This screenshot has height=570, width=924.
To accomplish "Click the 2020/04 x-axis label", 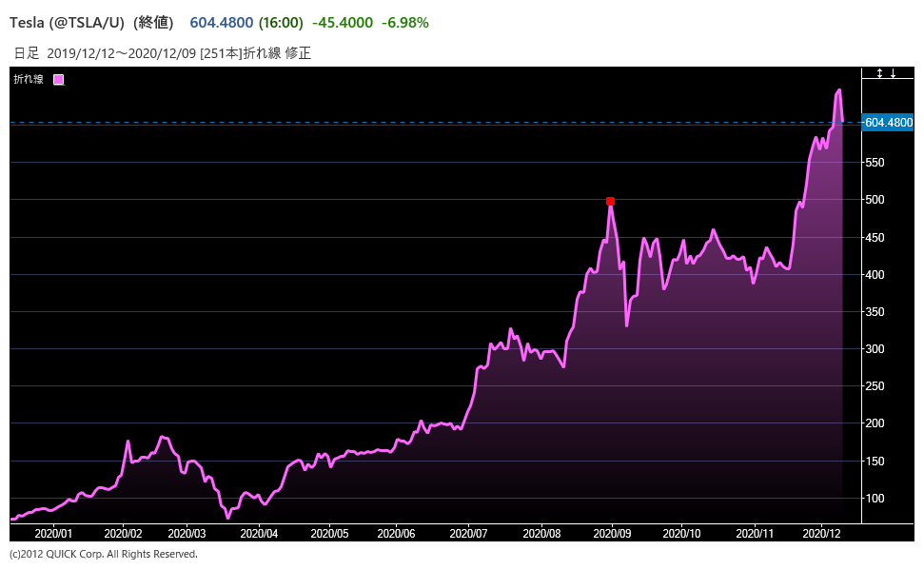I will [x=259, y=534].
